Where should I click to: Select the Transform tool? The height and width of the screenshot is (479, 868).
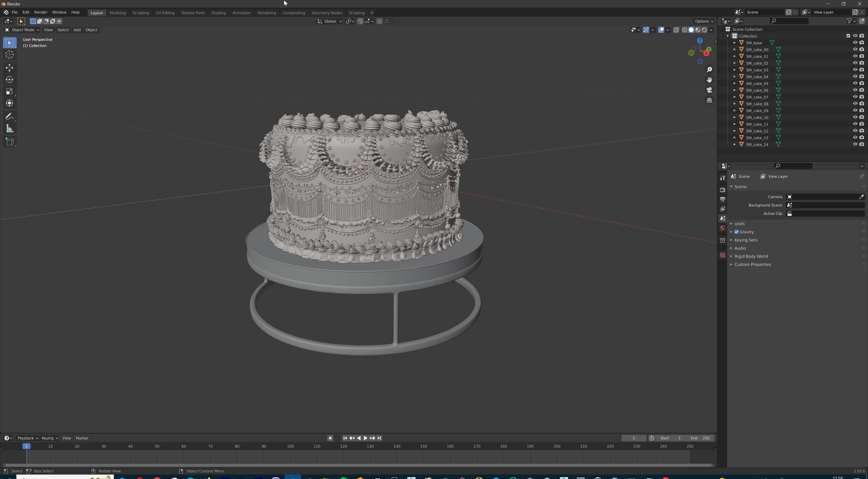pyautogui.click(x=9, y=103)
